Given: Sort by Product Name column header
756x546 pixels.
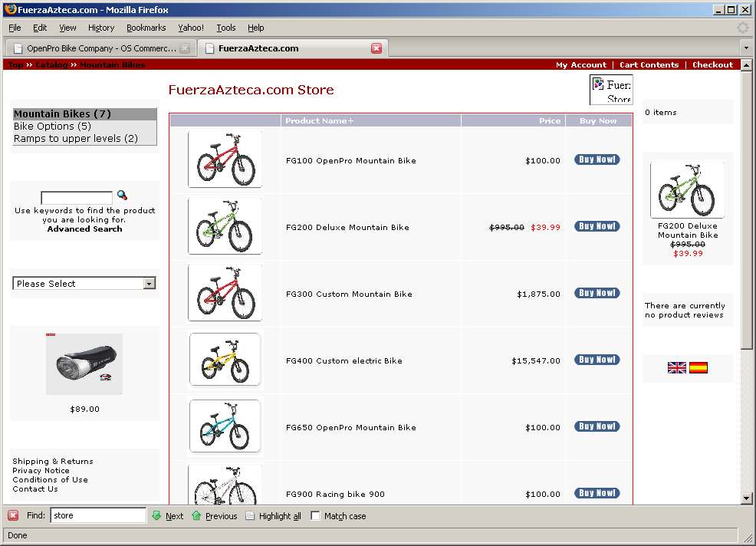Looking at the screenshot, I should [319, 120].
